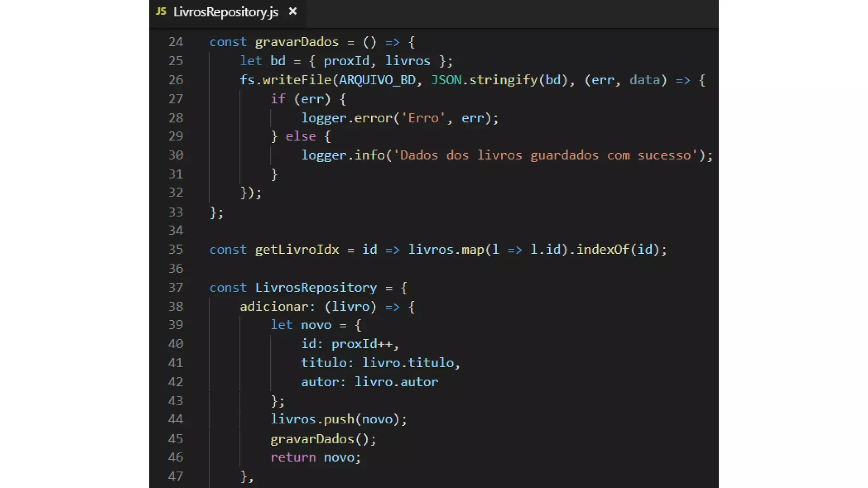This screenshot has width=868, height=488.
Task: Select the LivrosRepository.js editor tab
Action: point(225,12)
